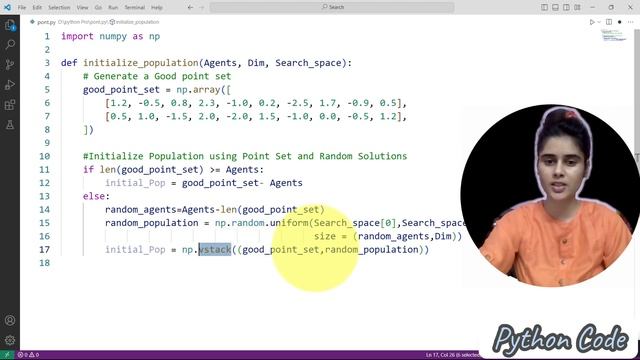The height and width of the screenshot is (360, 640).
Task: Toggle the primary side bar layout
Action: 544,7
